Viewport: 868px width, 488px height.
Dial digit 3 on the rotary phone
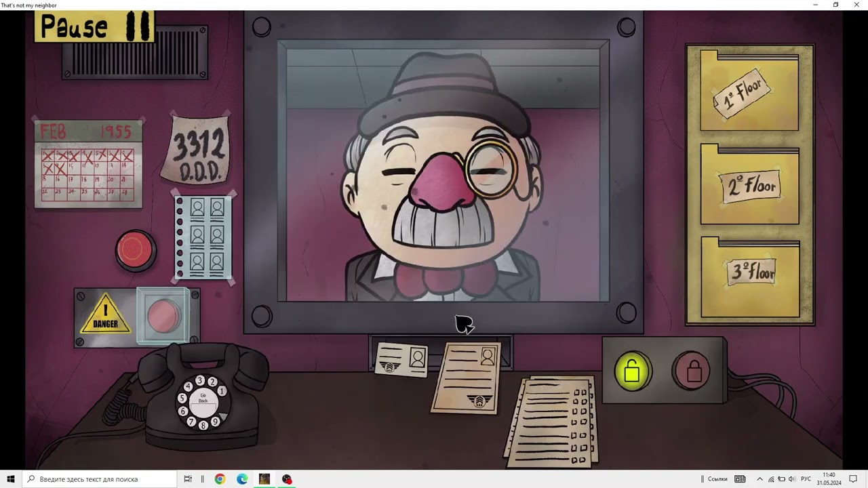click(199, 380)
